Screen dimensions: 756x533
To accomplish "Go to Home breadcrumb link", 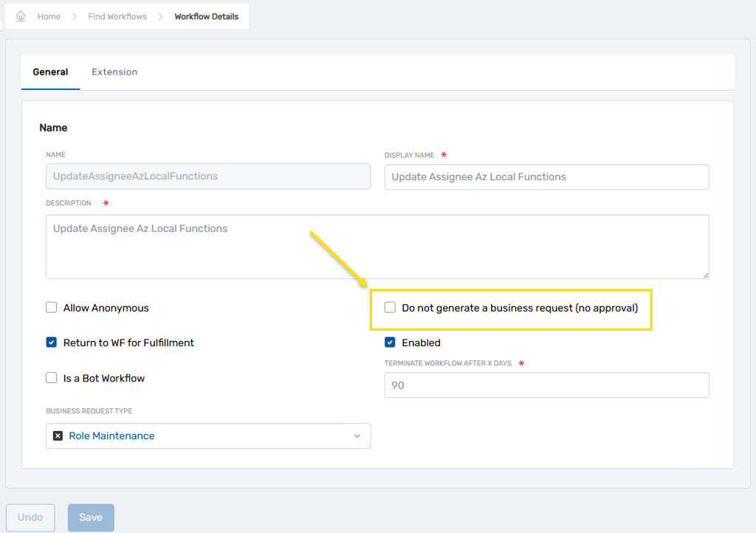I will pyautogui.click(x=49, y=16).
